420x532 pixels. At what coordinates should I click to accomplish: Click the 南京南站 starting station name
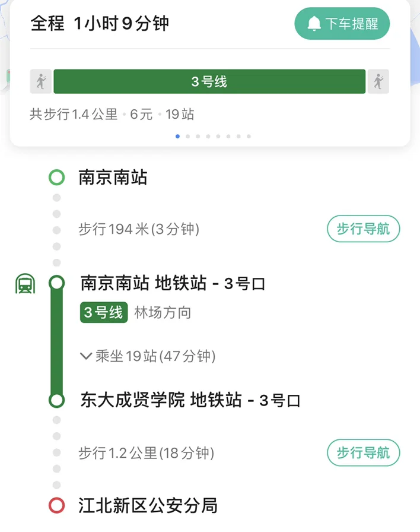pyautogui.click(x=113, y=176)
